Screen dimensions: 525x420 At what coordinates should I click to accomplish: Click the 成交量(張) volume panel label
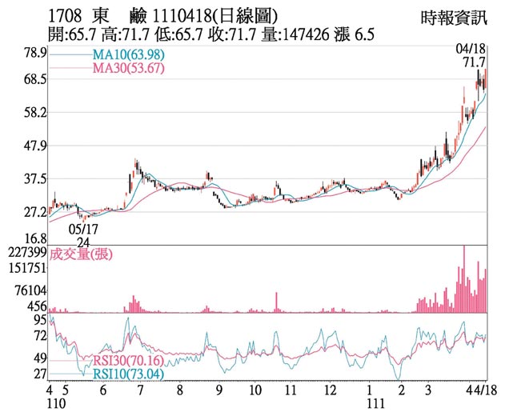[x=82, y=254]
